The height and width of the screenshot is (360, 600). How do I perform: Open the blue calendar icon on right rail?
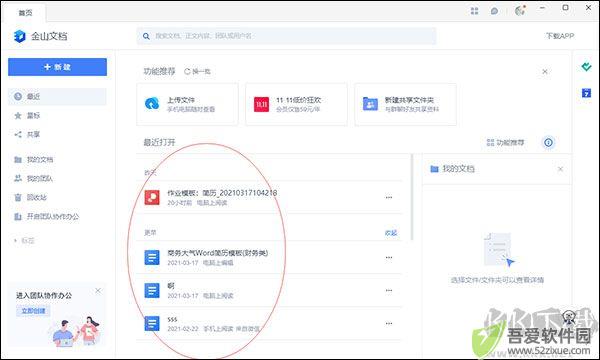[x=586, y=93]
